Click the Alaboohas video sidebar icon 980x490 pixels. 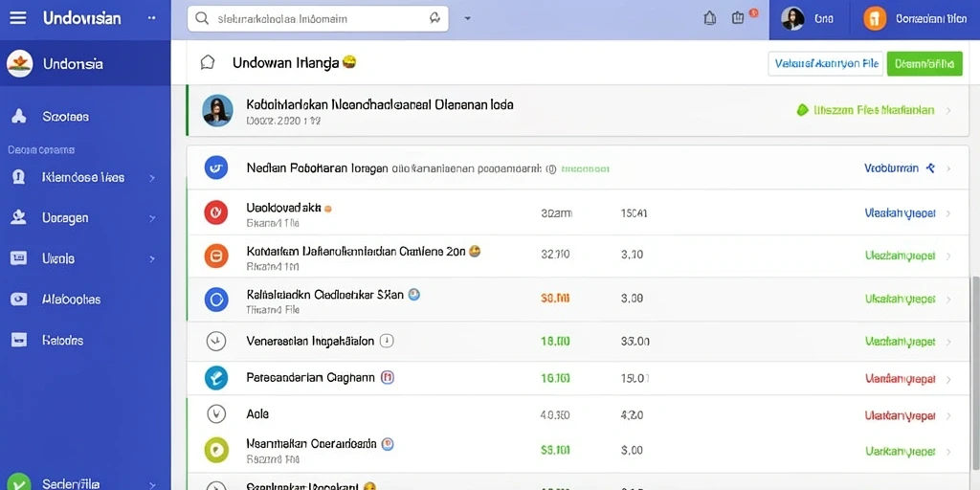point(19,300)
